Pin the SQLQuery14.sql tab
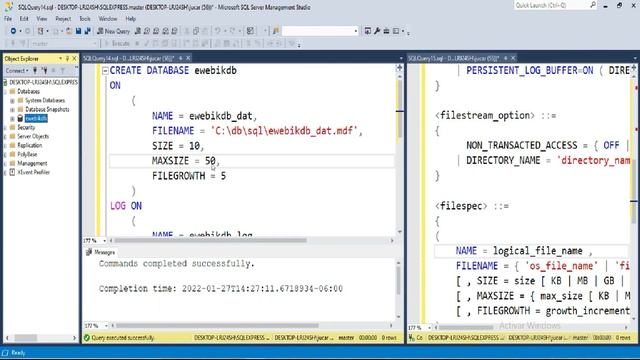The height and width of the screenshot is (360, 640). [180, 58]
